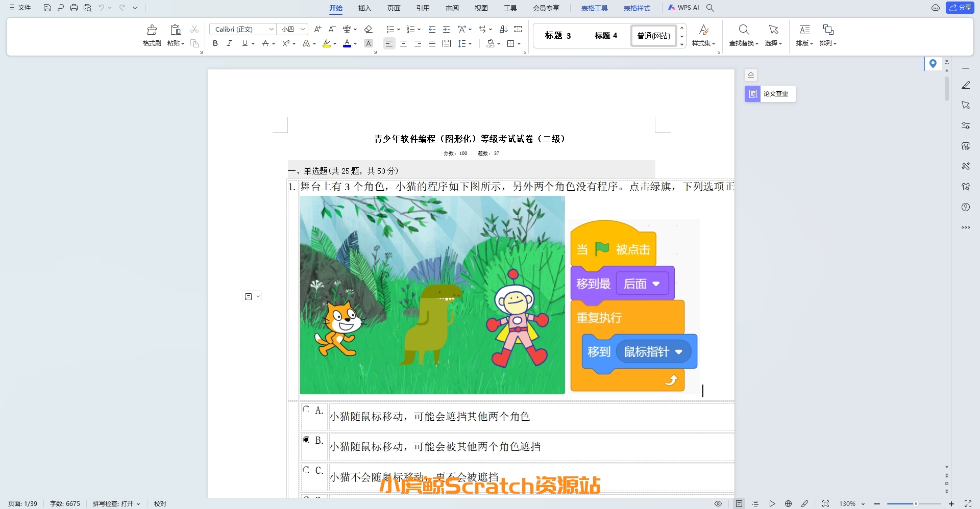This screenshot has width=980, height=509.
Task: Click the Print icon in quick access toolbar
Action: 74,8
